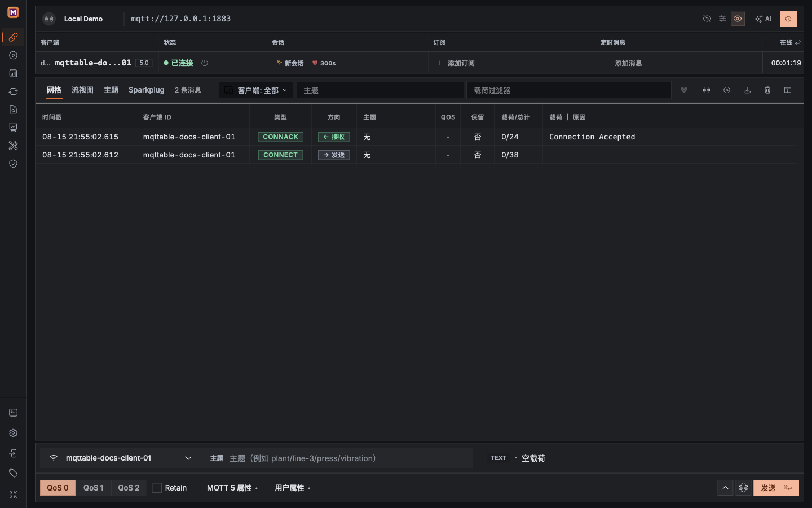This screenshot has width=812, height=508.
Task: Expand 用户属性 options
Action: tap(293, 488)
